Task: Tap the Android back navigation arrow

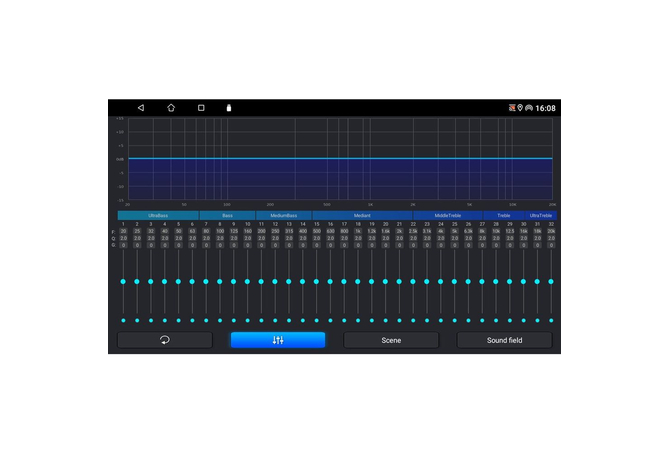Action: 141,108
